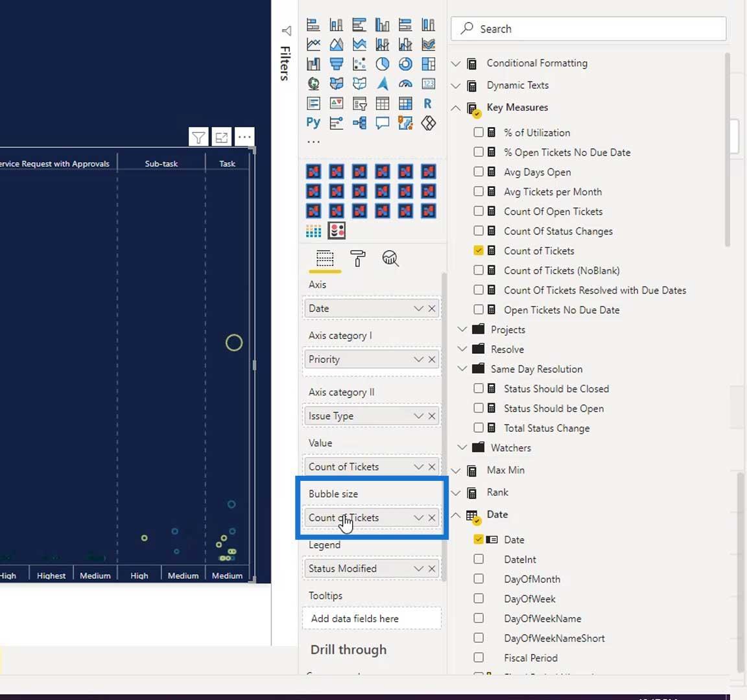Open dropdown for Issue Type field
747x700 pixels.
click(x=418, y=415)
